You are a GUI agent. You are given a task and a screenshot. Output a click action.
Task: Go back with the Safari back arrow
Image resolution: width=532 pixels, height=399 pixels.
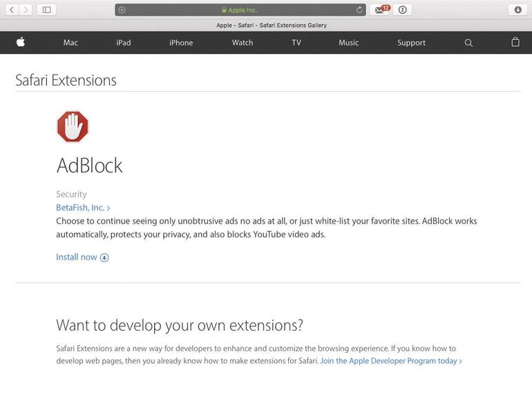pos(12,10)
